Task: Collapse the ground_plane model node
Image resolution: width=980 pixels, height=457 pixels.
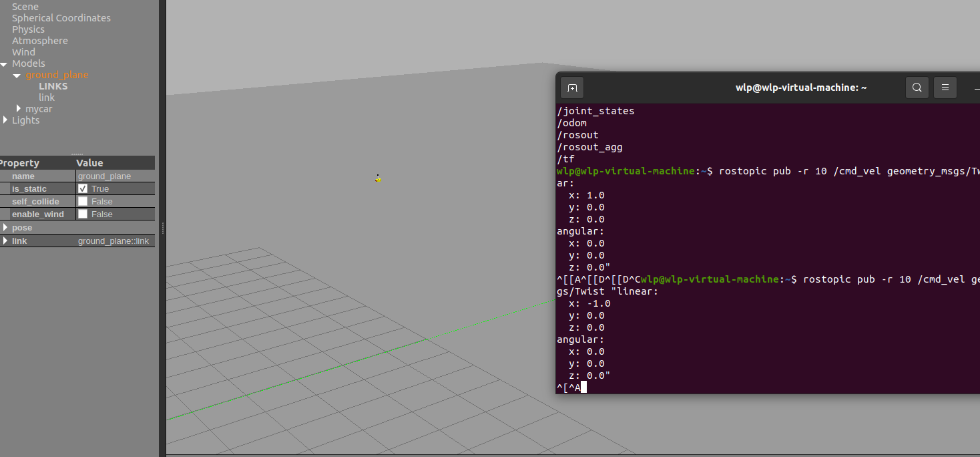Action: click(17, 75)
